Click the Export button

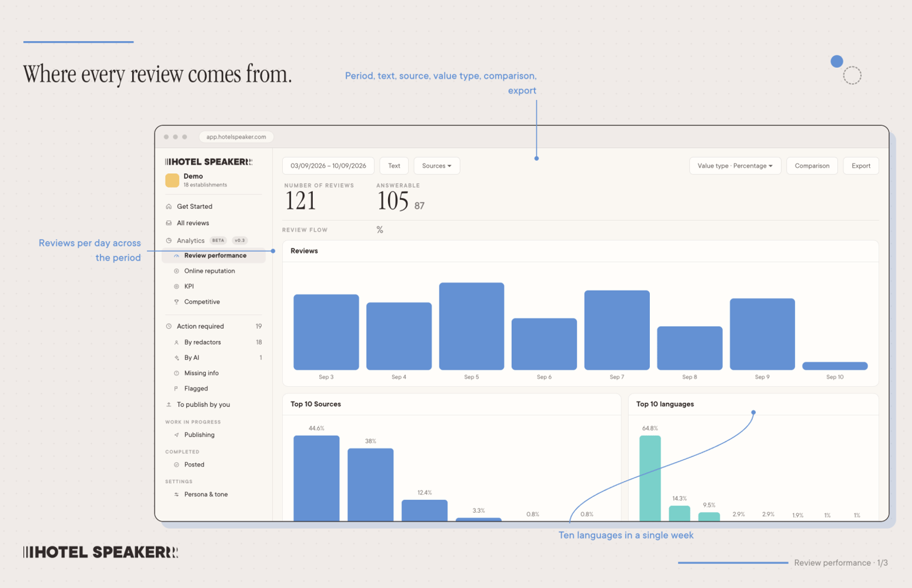click(x=861, y=166)
